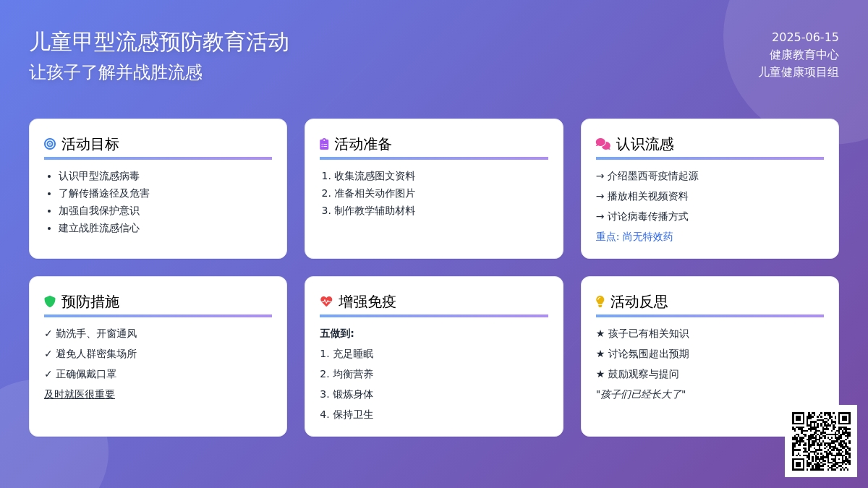868x488 pixels.
Task: Click the chat bubbles icon beside 认识流感
Action: point(603,144)
